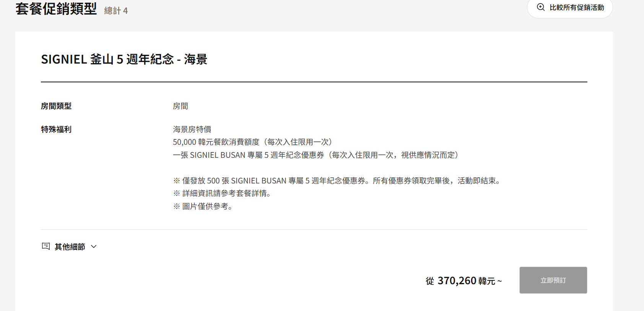Click the 韓元 currency label beside price
This screenshot has width=644, height=311.
(486, 281)
